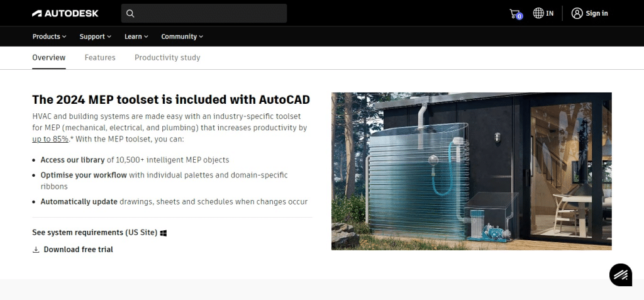Click the download arrow icon
The image size is (644, 300).
(x=36, y=250)
